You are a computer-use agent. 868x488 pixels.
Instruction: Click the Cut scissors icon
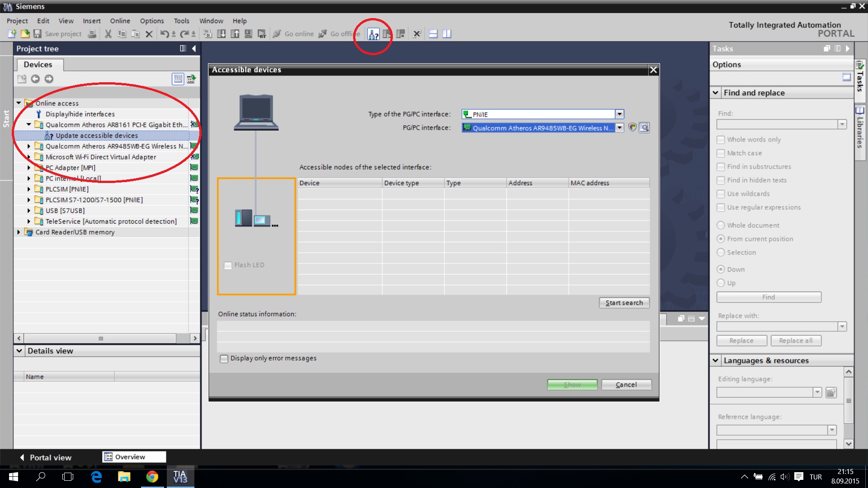click(x=108, y=34)
